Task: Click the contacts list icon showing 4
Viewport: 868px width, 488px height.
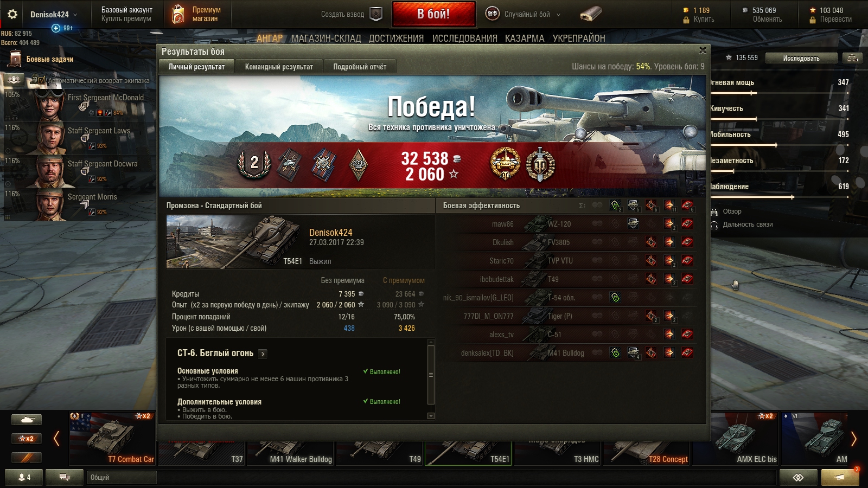Action: (24, 477)
